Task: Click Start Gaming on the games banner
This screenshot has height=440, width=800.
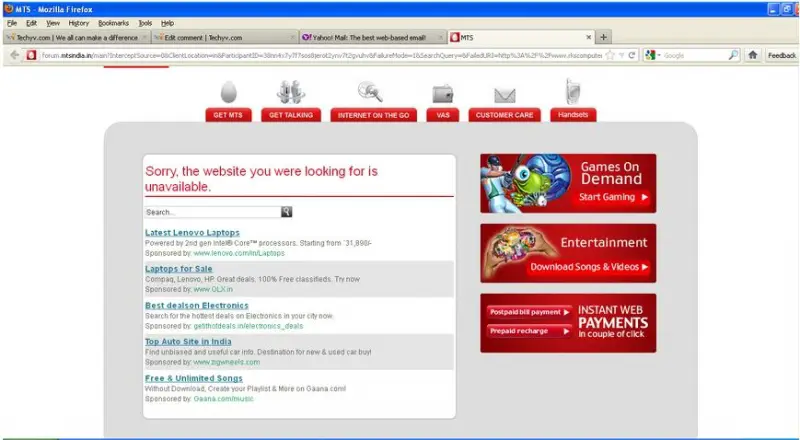Action: (613, 197)
